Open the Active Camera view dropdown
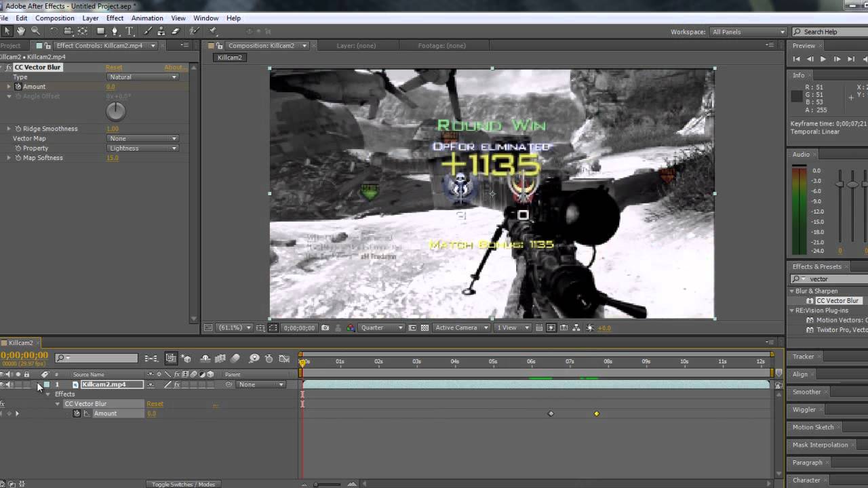The width and height of the screenshot is (868, 488). pyautogui.click(x=462, y=328)
